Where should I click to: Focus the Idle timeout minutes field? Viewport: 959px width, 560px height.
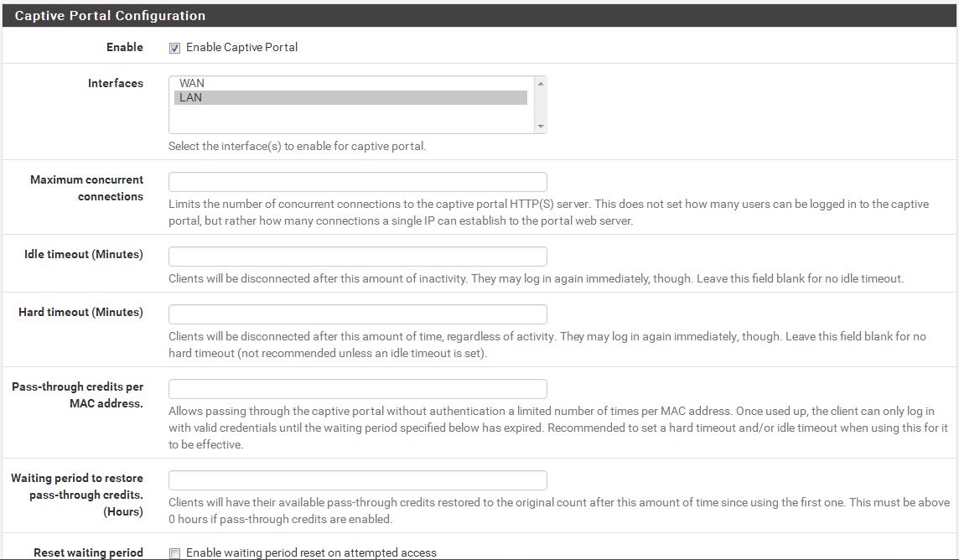point(357,257)
